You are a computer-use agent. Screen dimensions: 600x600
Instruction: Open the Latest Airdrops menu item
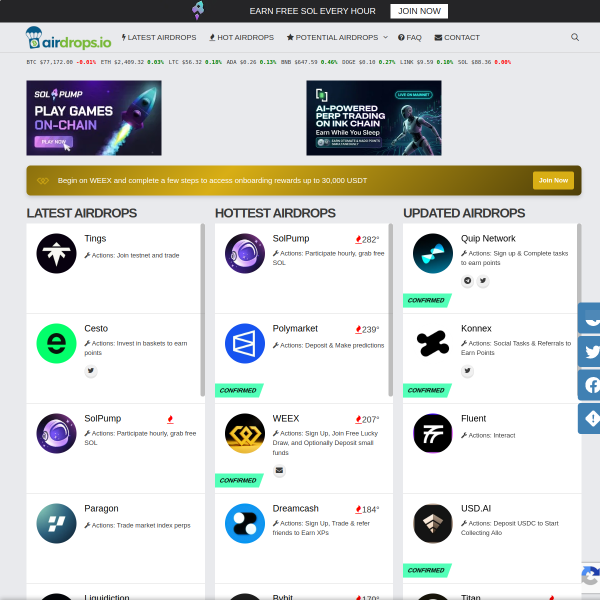click(159, 38)
